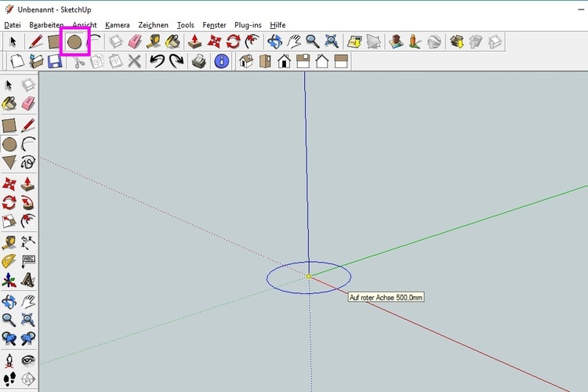588x392 pixels.
Task: Select the pencil Line tool in top toolbar
Action: click(x=35, y=42)
